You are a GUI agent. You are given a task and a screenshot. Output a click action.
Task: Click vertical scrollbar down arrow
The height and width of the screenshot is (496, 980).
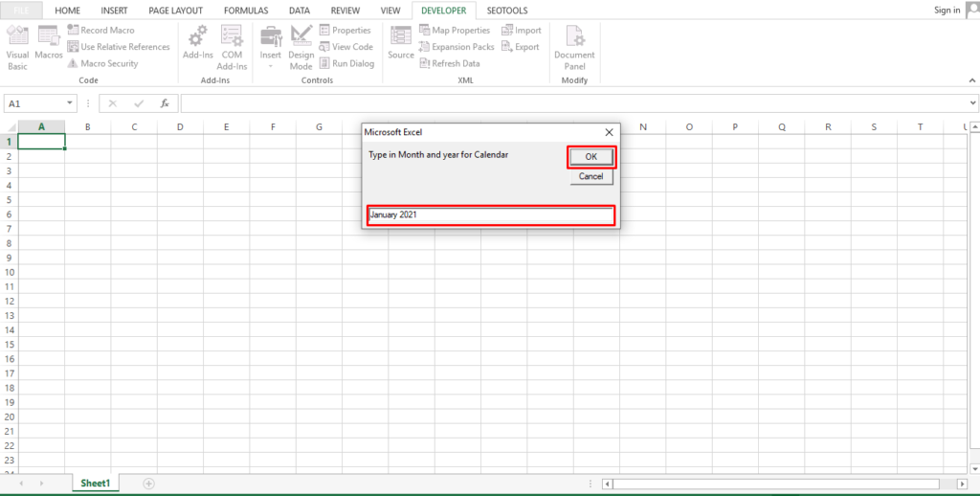pos(974,468)
